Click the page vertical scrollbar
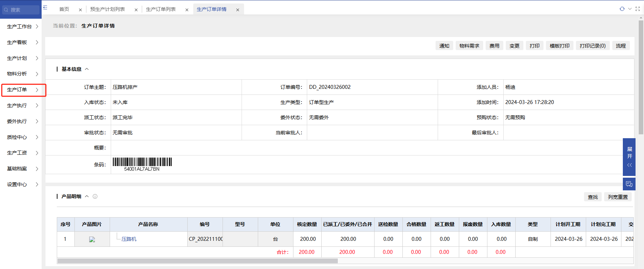 click(641, 78)
